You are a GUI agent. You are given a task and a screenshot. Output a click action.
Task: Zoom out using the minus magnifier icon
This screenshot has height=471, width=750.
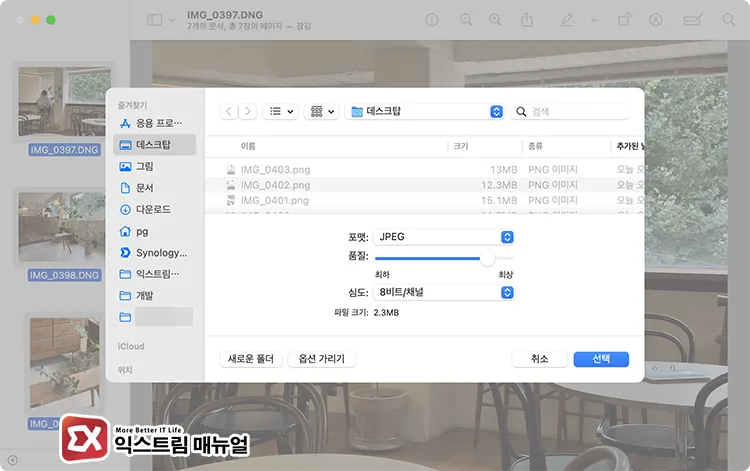tap(465, 20)
